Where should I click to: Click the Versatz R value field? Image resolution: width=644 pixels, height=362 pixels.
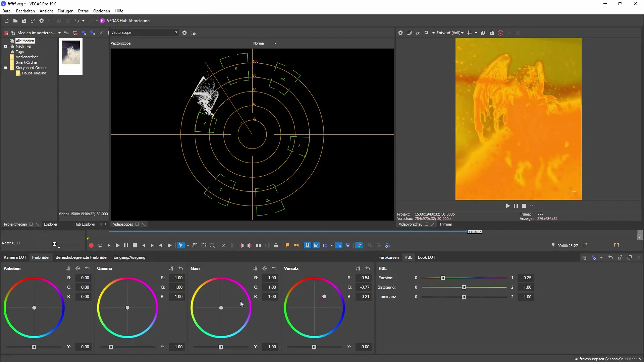click(x=364, y=278)
